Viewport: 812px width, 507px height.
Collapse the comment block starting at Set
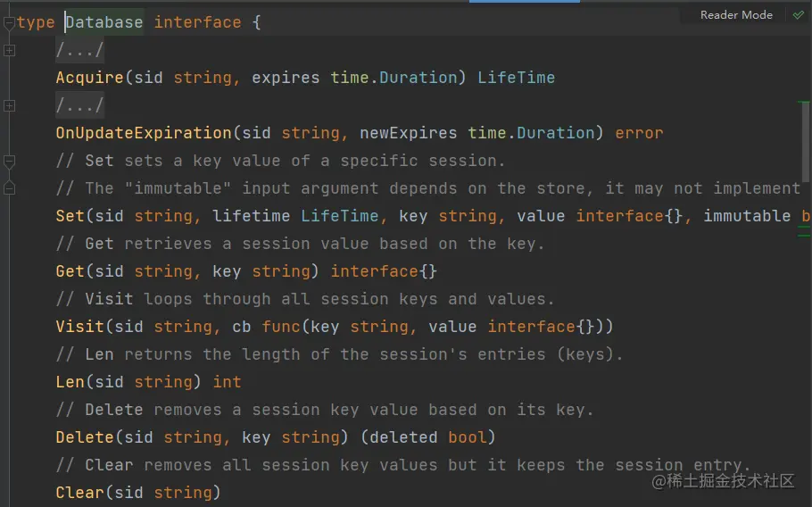point(9,162)
